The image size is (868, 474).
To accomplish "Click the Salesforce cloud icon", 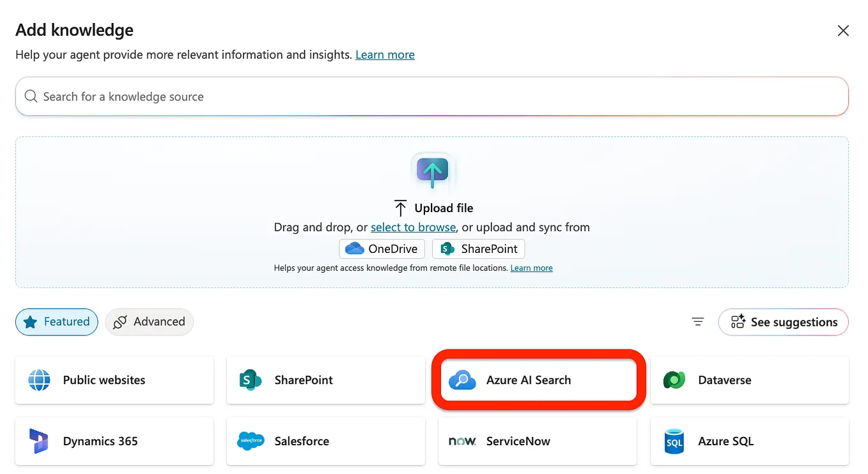I will click(251, 441).
